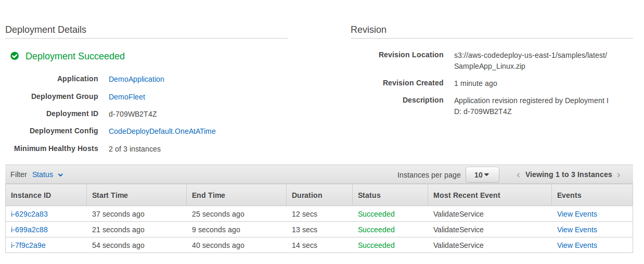Open the DemoFleet deployment group link

127,97
